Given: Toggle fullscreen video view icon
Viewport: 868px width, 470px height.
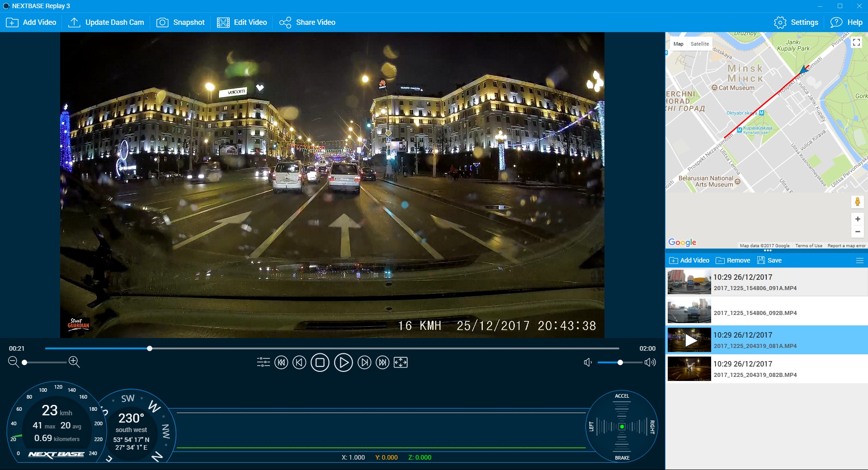Looking at the screenshot, I should click(401, 362).
